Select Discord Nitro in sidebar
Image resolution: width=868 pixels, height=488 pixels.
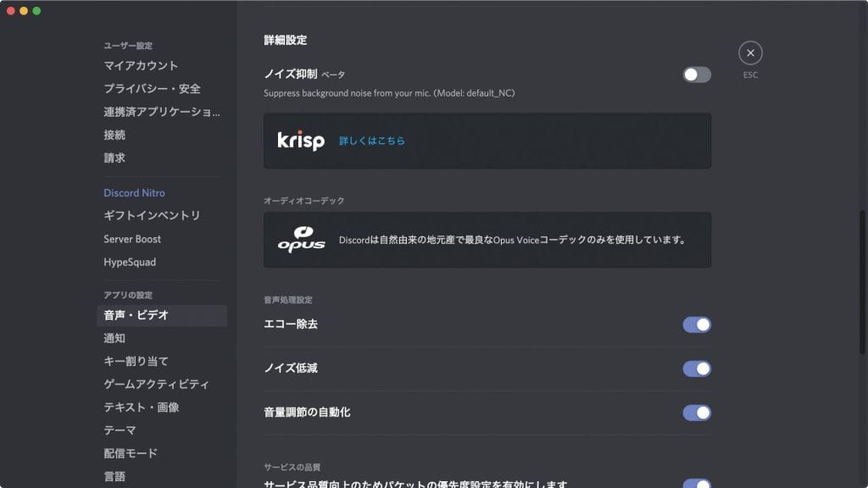[x=134, y=192]
